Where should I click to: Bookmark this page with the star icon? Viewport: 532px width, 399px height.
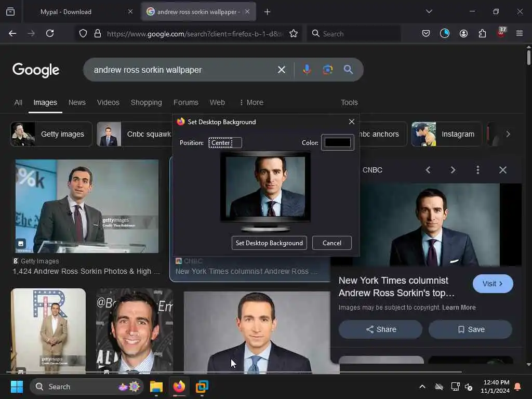294,33
